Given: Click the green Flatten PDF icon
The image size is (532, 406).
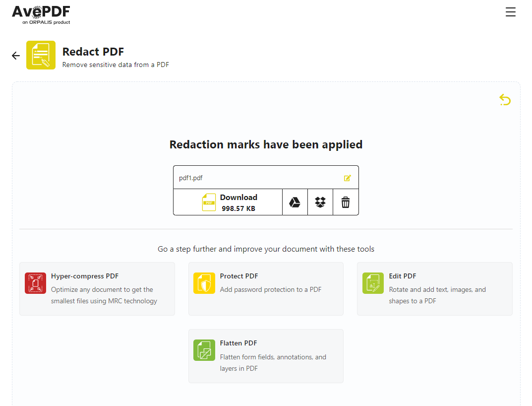Looking at the screenshot, I should click(x=204, y=350).
